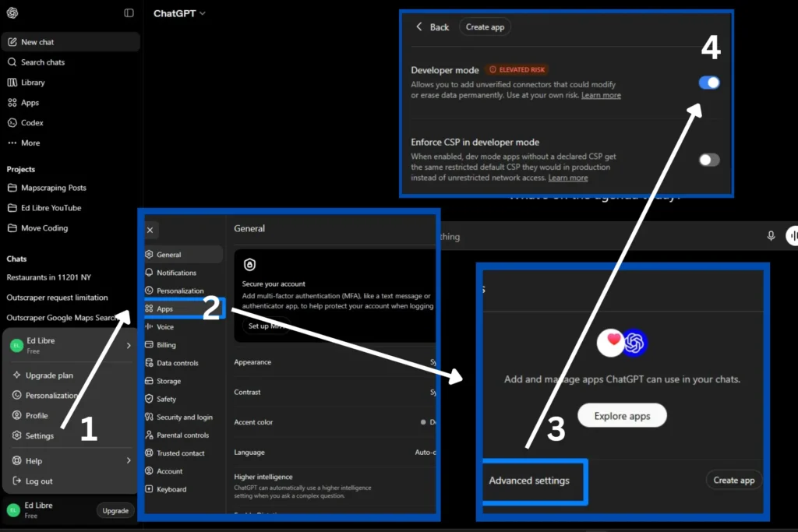Select the General settings tab
This screenshot has height=532, width=798.
click(182, 254)
